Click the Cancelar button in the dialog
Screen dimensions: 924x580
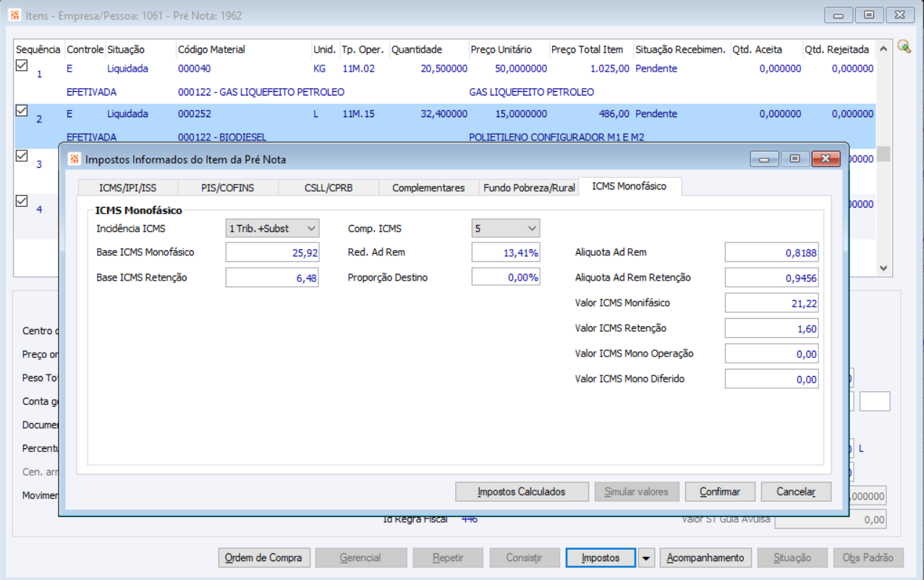point(796,492)
